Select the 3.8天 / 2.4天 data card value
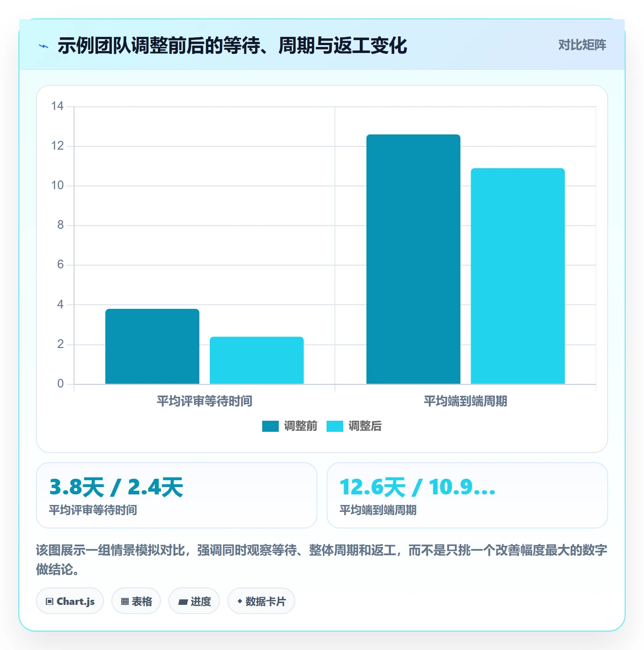The image size is (644, 650). [116, 487]
